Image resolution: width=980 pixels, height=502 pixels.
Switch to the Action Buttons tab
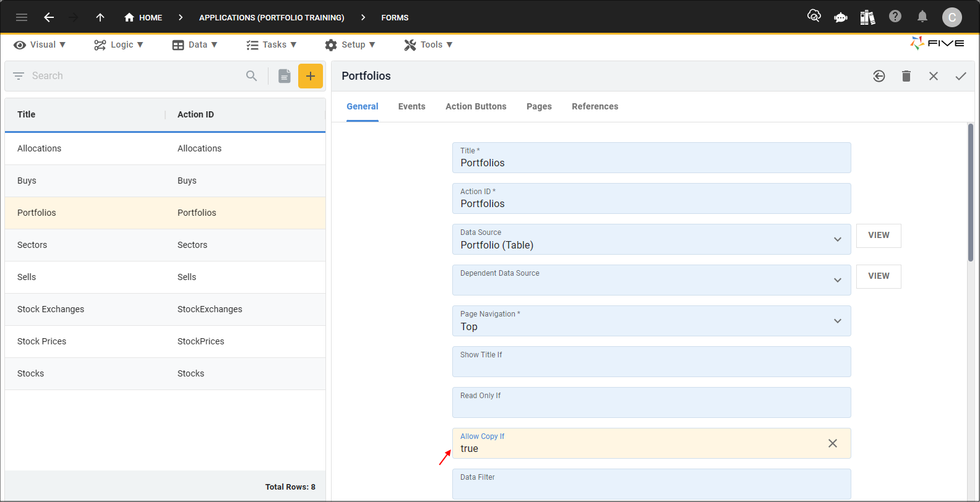476,106
